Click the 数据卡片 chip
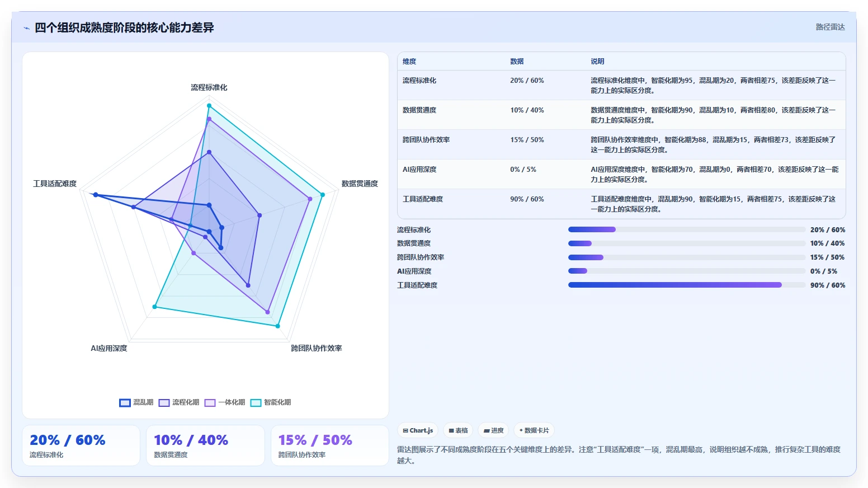868x488 pixels. click(x=534, y=430)
